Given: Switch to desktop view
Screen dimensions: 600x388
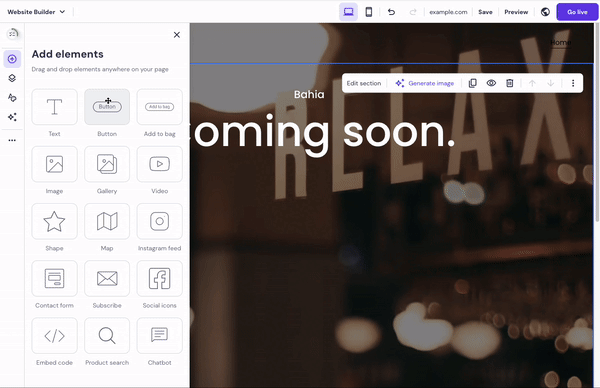Looking at the screenshot, I should click(348, 12).
